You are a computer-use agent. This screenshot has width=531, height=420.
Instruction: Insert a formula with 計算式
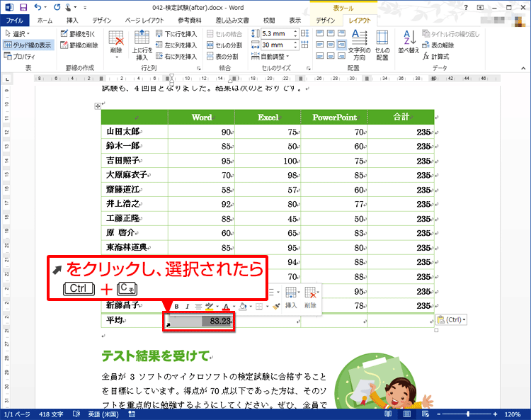[x=436, y=56]
